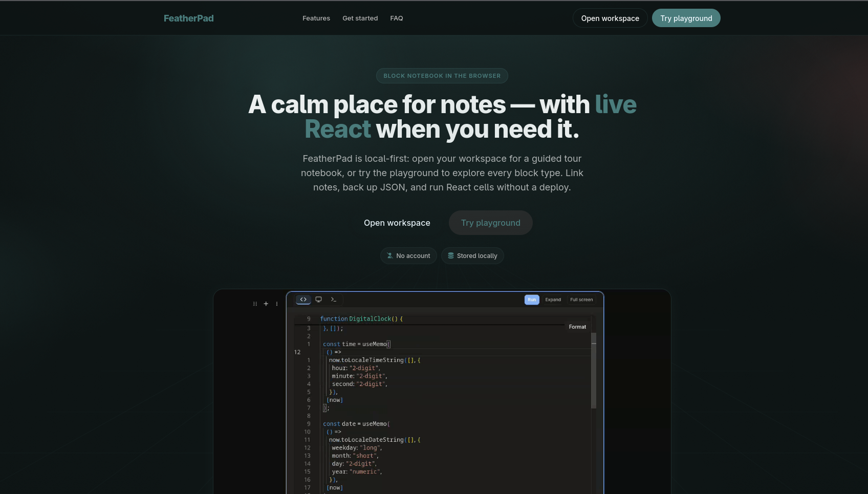Switch to the preview monitor icon tab
The width and height of the screenshot is (868, 494).
[x=318, y=299]
